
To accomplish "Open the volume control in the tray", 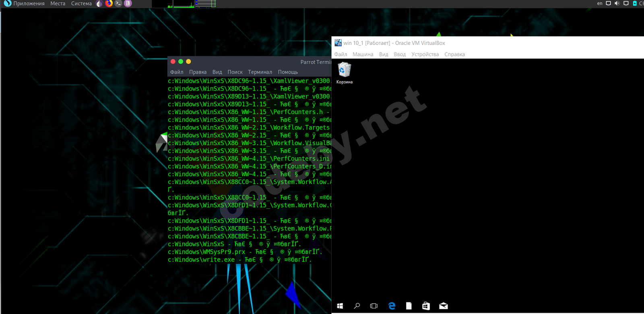I will [617, 3].
